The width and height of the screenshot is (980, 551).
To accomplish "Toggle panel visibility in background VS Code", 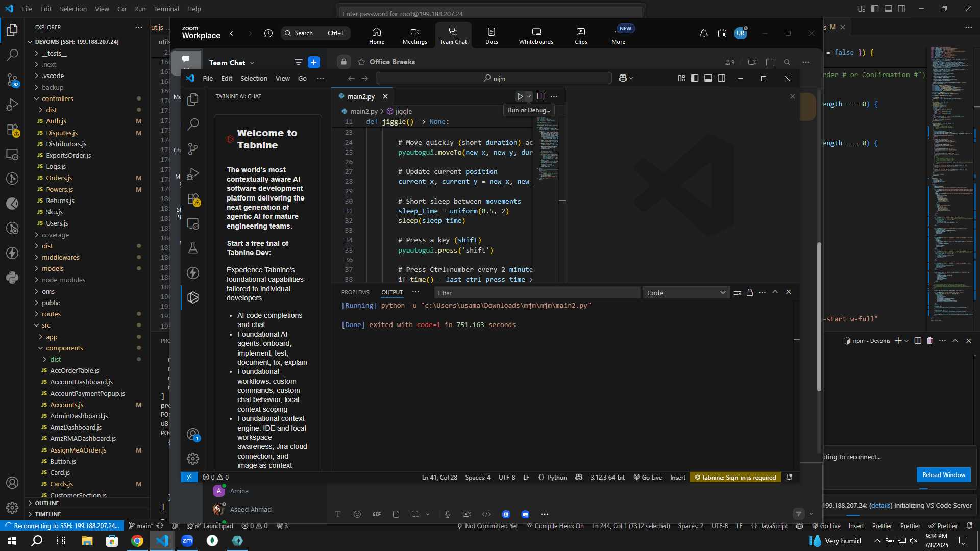I will click(888, 9).
